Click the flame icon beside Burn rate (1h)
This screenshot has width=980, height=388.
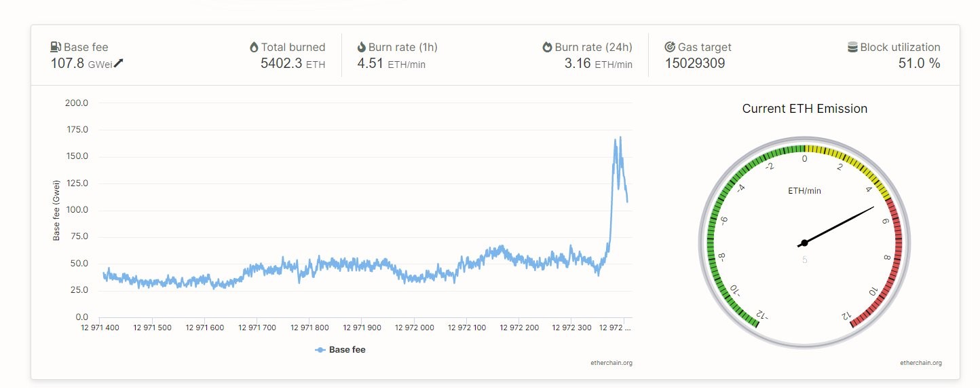coord(362,47)
